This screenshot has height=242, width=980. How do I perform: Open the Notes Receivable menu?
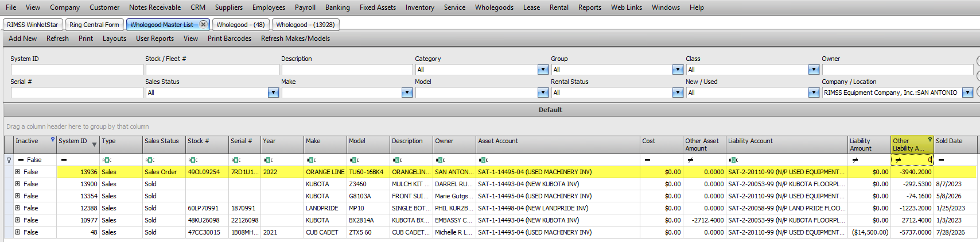[155, 7]
